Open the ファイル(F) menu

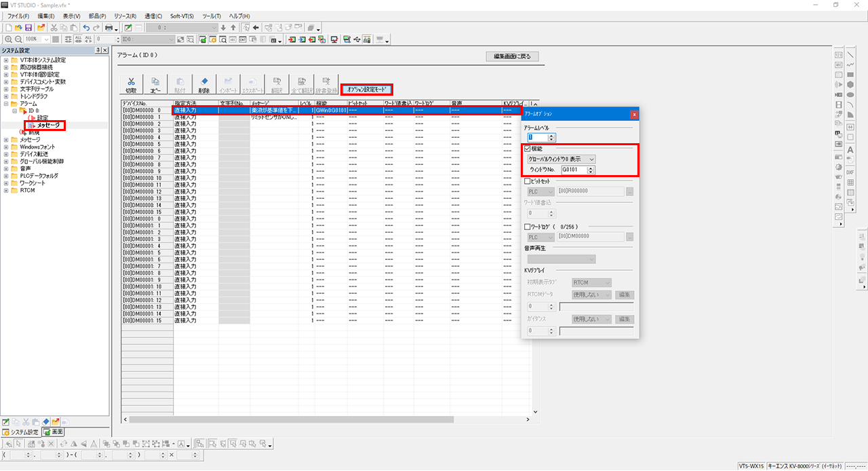pos(18,16)
